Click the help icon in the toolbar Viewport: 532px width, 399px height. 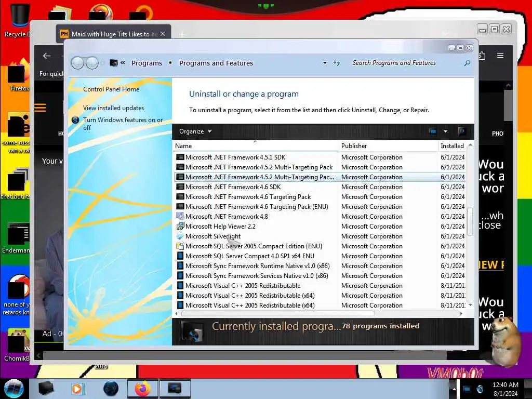pos(461,131)
